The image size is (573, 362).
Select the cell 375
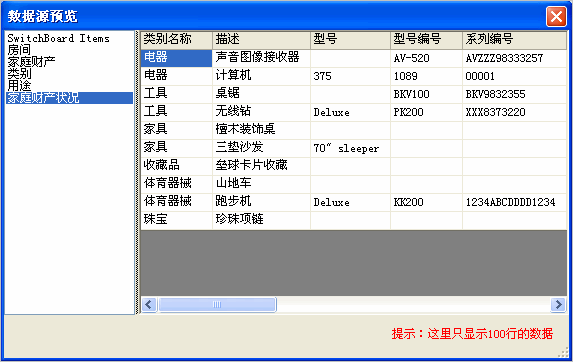pyautogui.click(x=350, y=76)
